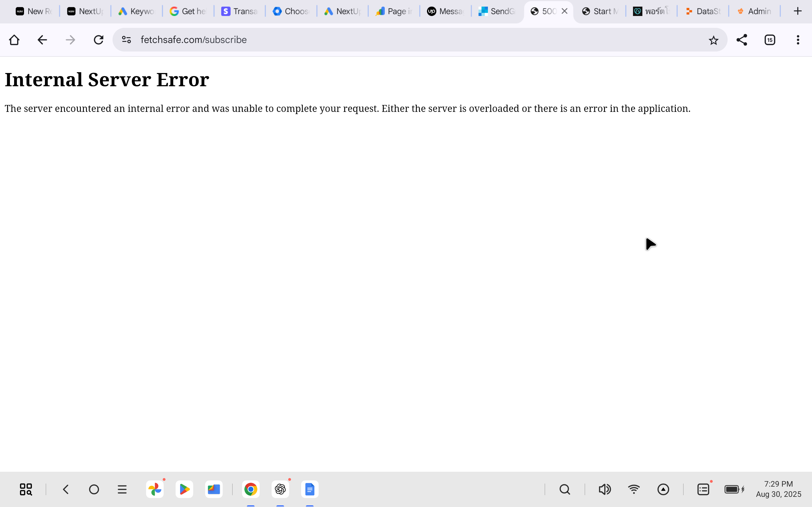812x507 pixels.
Task: Share the current page
Action: 742,40
